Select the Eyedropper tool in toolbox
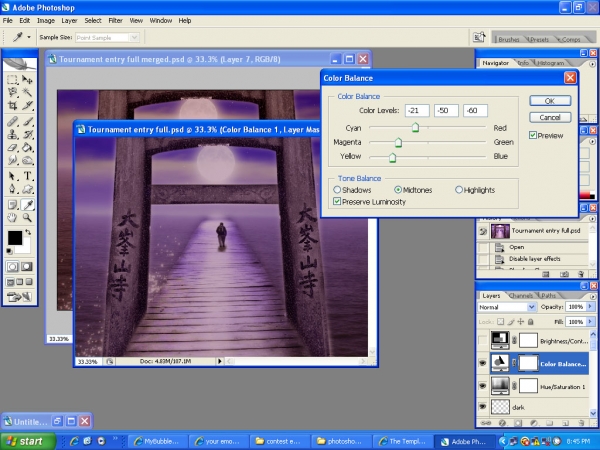 (27, 205)
